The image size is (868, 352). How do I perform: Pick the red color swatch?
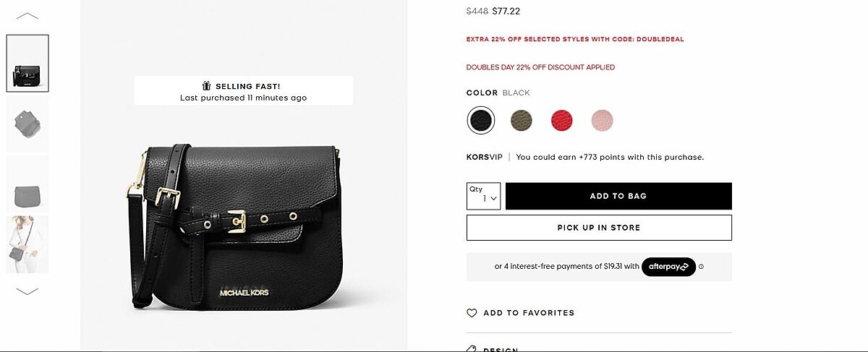click(561, 120)
